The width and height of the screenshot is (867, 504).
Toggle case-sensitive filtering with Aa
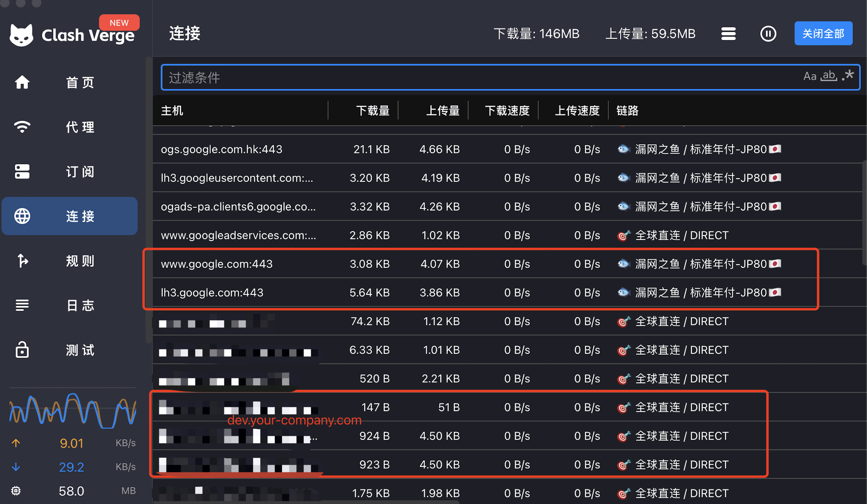coord(810,76)
